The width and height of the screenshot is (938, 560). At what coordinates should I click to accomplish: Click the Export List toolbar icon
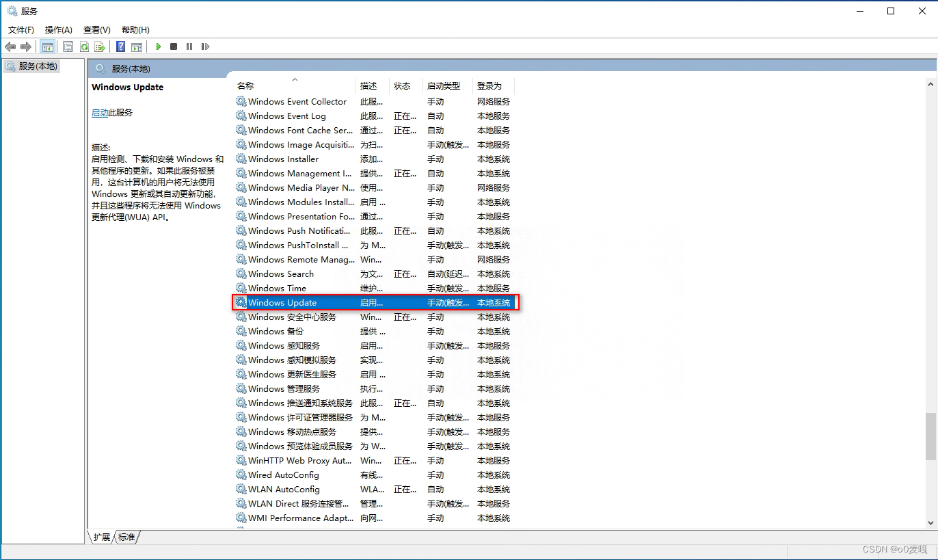[x=100, y=46]
